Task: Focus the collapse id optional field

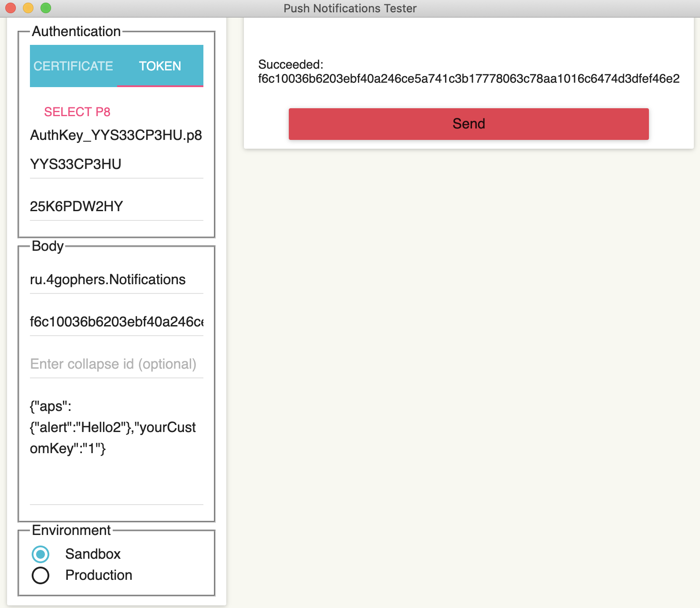Action: coord(116,364)
